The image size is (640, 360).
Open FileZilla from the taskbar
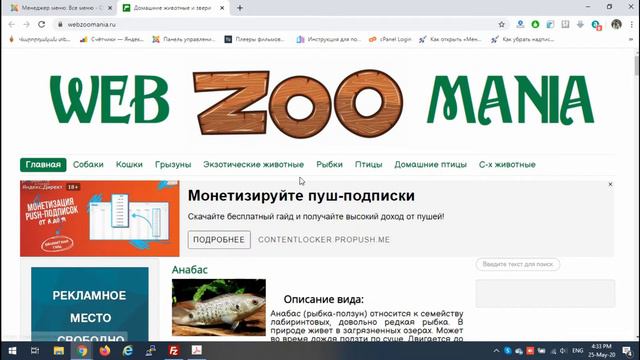174,351
